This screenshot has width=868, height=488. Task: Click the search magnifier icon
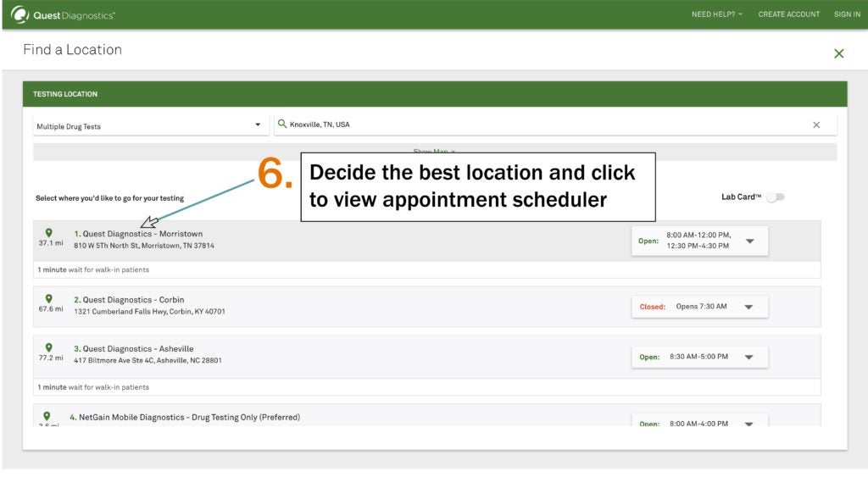281,124
